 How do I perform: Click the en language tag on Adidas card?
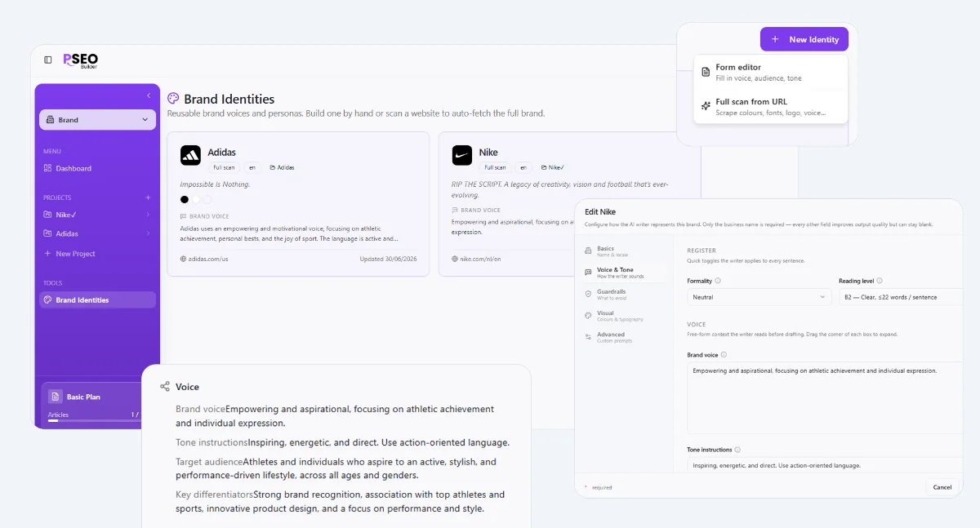tap(252, 167)
